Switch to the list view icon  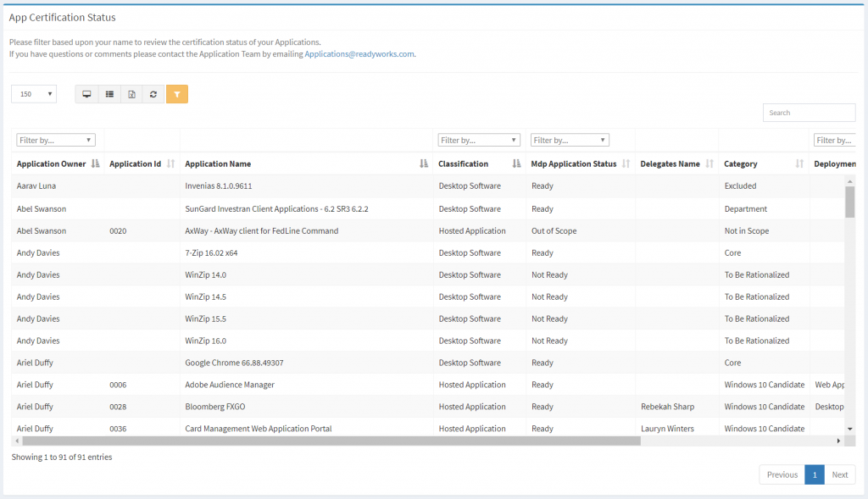(109, 94)
